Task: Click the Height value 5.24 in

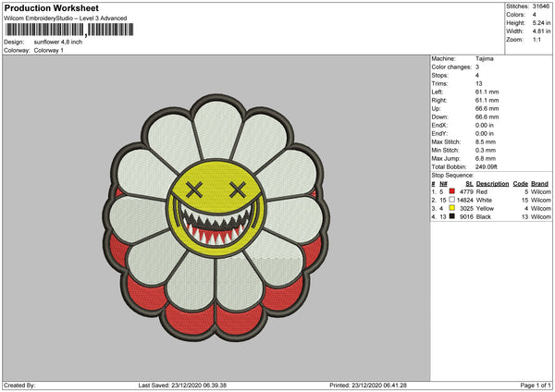Action: [x=541, y=23]
